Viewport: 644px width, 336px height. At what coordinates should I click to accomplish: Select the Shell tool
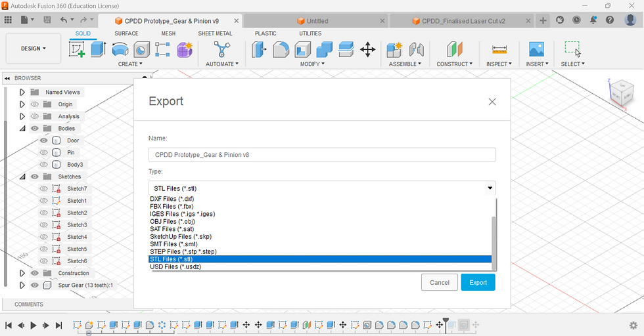coord(303,50)
